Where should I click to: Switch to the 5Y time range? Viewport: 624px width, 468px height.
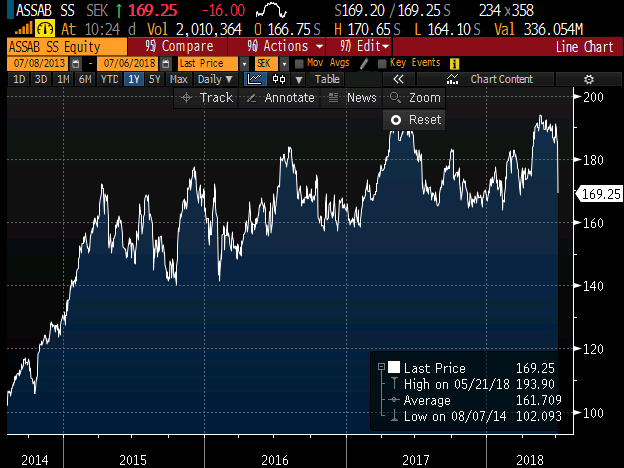152,79
